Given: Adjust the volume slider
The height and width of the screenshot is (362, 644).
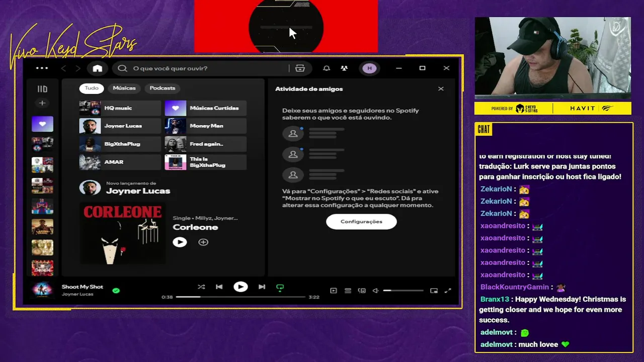Looking at the screenshot, I should coord(403,291).
